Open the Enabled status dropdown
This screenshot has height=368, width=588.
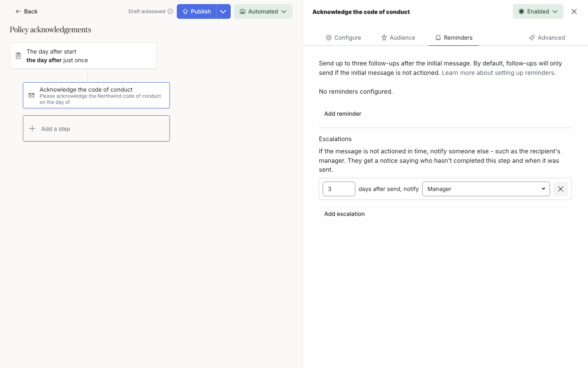click(538, 11)
